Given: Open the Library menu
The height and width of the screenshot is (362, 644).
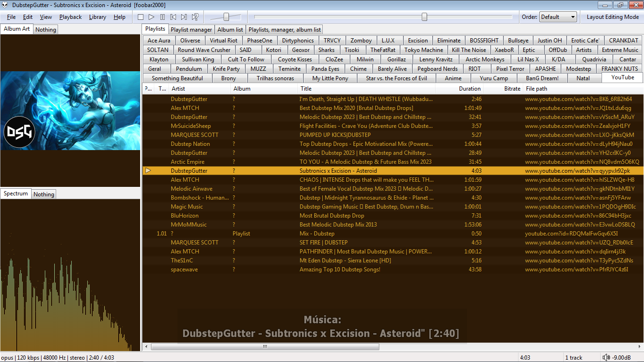Looking at the screenshot, I should pos(97,17).
